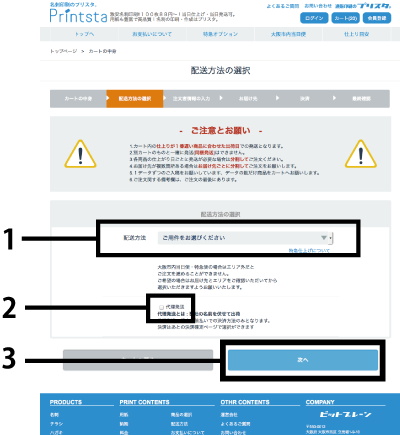Click the お問い合わせ link at top

tap(318, 6)
